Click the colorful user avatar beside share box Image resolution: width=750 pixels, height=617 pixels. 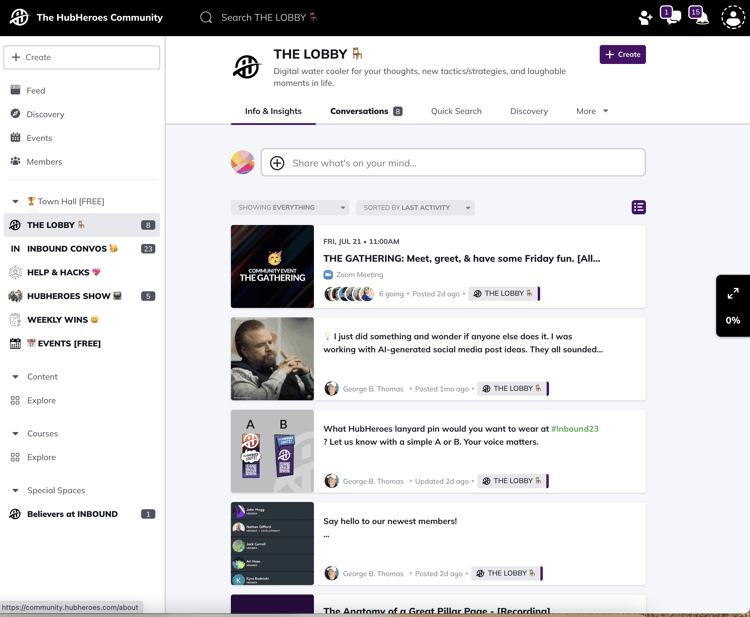243,162
